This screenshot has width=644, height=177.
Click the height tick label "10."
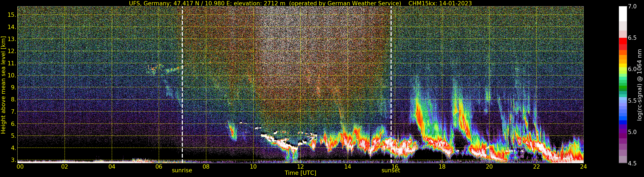click(x=12, y=75)
